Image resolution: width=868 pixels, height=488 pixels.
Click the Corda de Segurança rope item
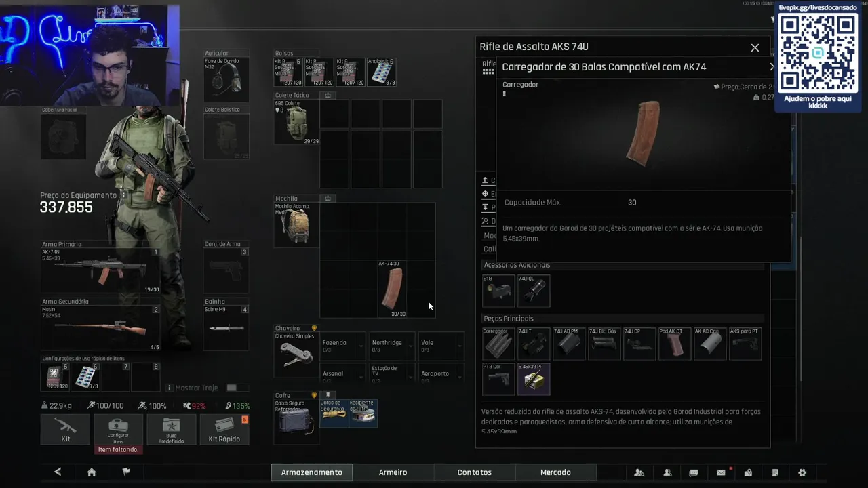[x=333, y=413]
